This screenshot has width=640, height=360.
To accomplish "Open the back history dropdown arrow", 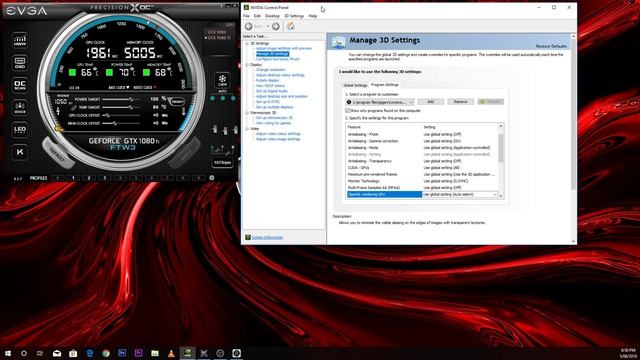I will point(268,27).
